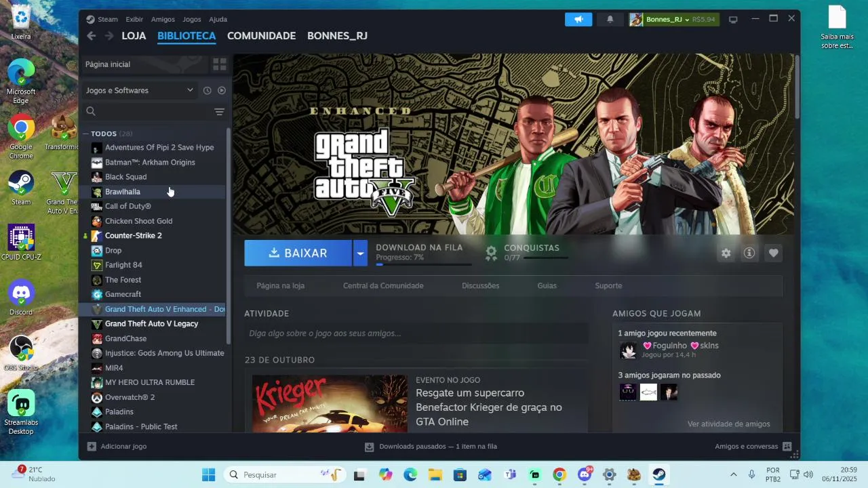Open the Amigos menu
Image resolution: width=868 pixels, height=488 pixels.
coord(163,20)
